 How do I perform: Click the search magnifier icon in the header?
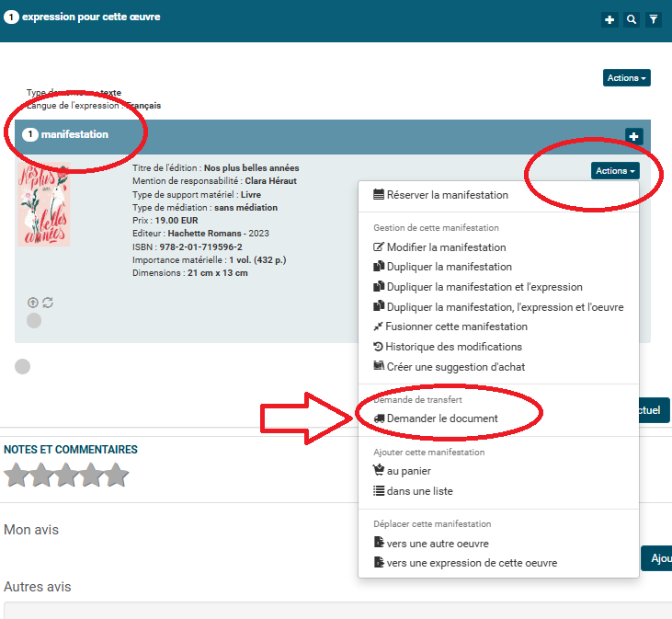(632, 19)
